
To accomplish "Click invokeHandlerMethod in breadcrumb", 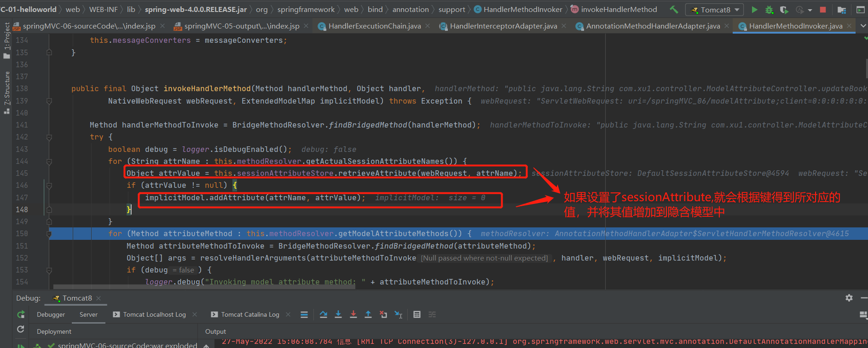I will click(x=614, y=9).
